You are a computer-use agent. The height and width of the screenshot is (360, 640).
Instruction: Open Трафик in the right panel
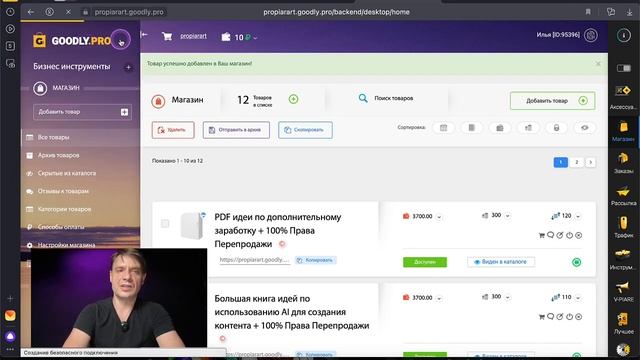coord(623,227)
